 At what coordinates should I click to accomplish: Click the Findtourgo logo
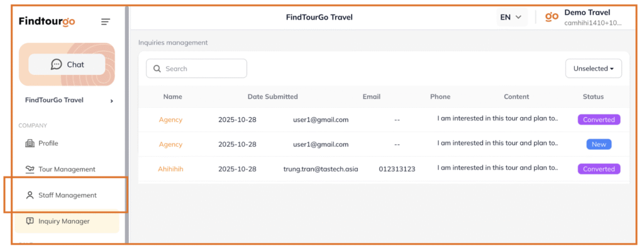pos(47,21)
